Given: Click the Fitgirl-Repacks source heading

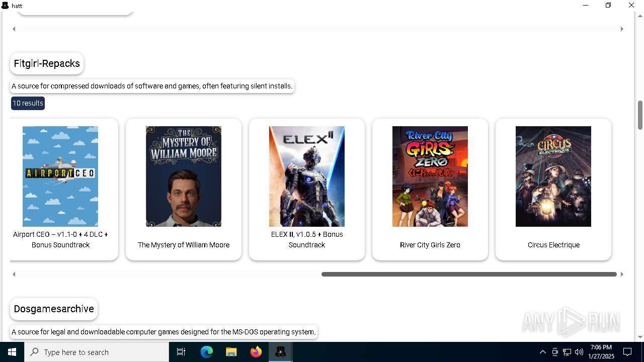Looking at the screenshot, I should [47, 63].
